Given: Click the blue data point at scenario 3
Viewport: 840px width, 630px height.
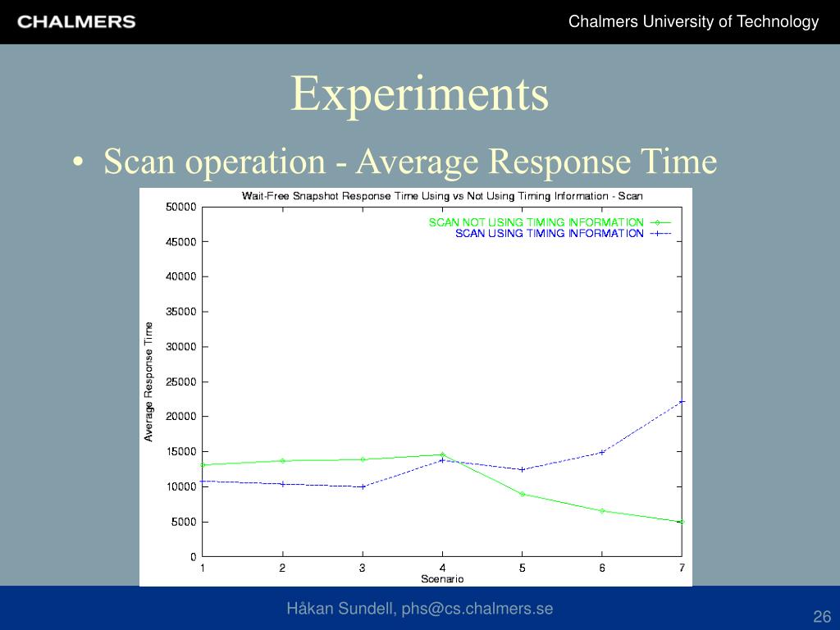Looking at the screenshot, I should point(363,486).
